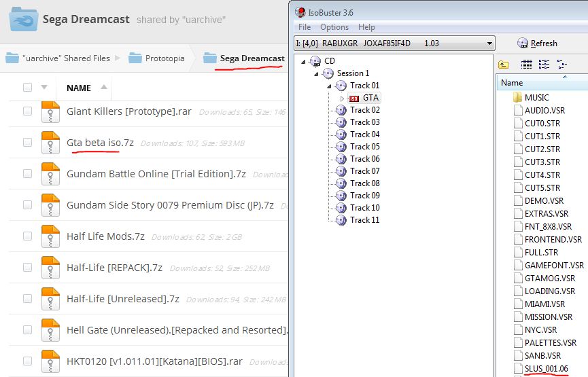588x377 pixels.
Task: Collapse the Track 01 node
Action: point(329,86)
